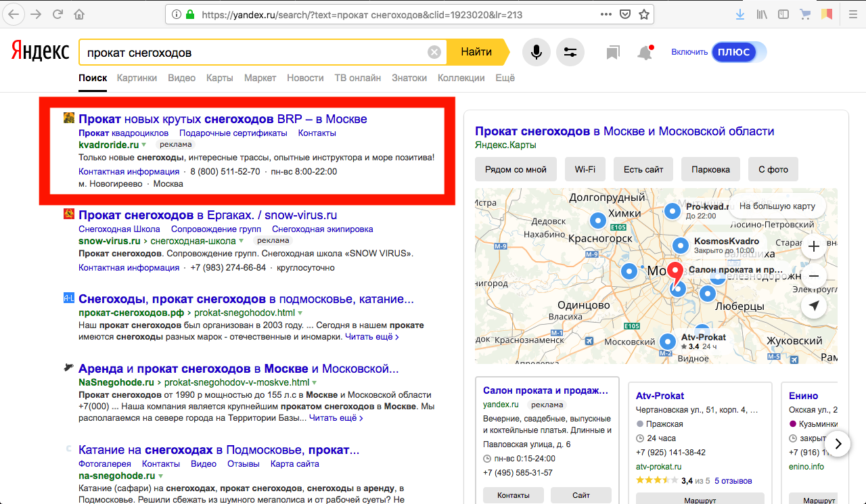
Task: Open the Ещё tab menu
Action: click(505, 78)
